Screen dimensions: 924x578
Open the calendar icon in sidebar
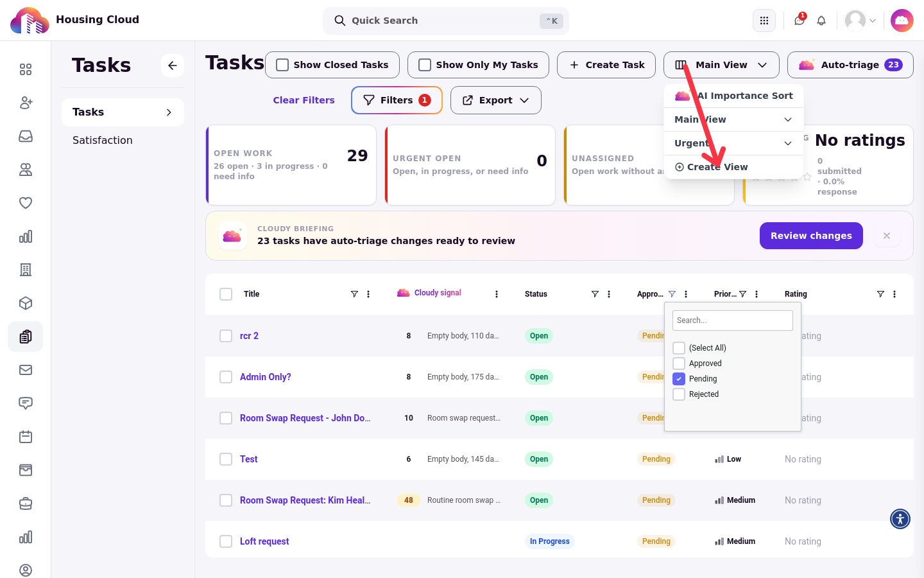pyautogui.click(x=26, y=437)
